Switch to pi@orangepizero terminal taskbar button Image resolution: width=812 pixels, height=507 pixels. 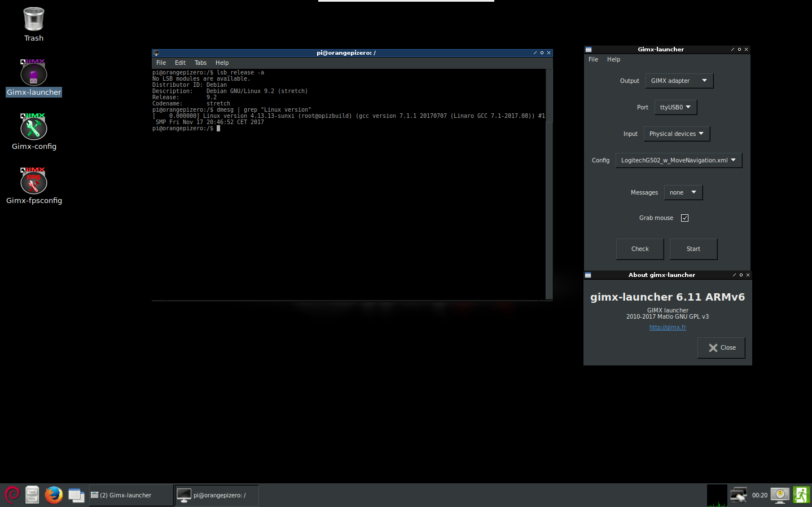pos(217,495)
